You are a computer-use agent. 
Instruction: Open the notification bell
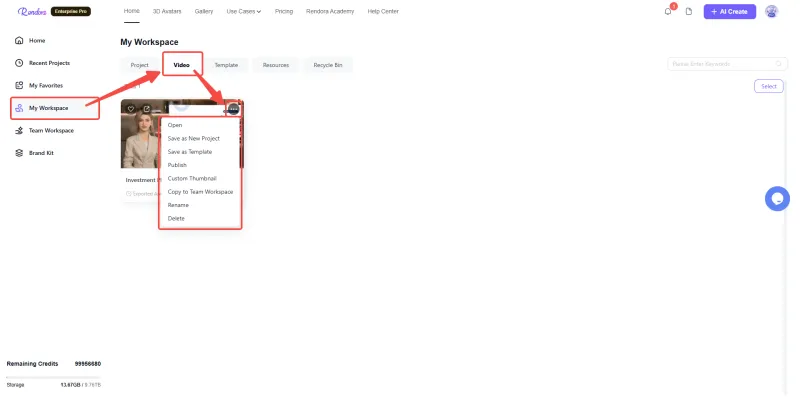click(x=668, y=11)
